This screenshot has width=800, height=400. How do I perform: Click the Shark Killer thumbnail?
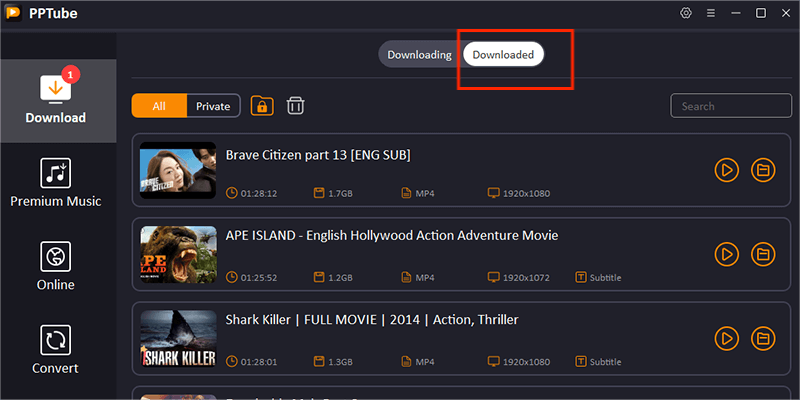point(178,338)
